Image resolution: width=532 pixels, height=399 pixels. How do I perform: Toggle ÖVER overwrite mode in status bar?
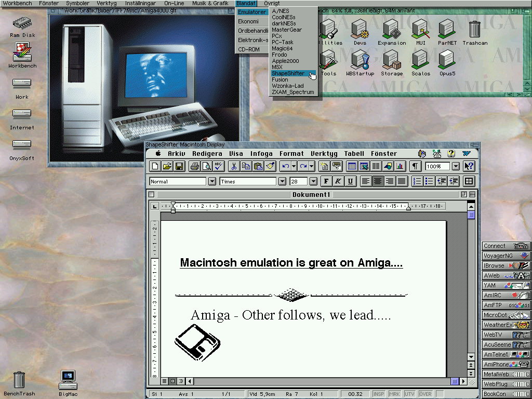click(425, 394)
